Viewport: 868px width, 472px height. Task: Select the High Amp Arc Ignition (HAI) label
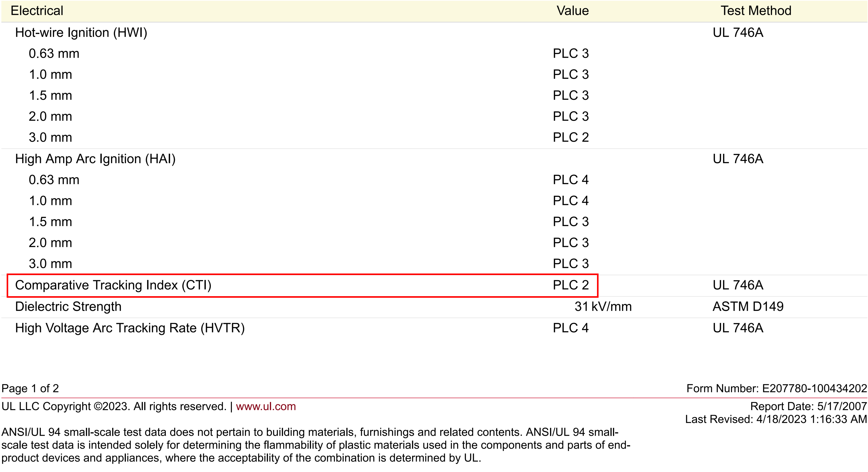coord(95,159)
